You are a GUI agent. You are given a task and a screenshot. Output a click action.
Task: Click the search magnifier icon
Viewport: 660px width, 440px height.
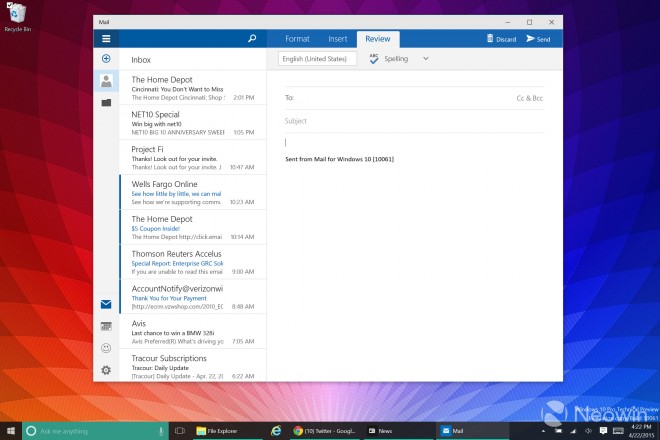pos(252,39)
